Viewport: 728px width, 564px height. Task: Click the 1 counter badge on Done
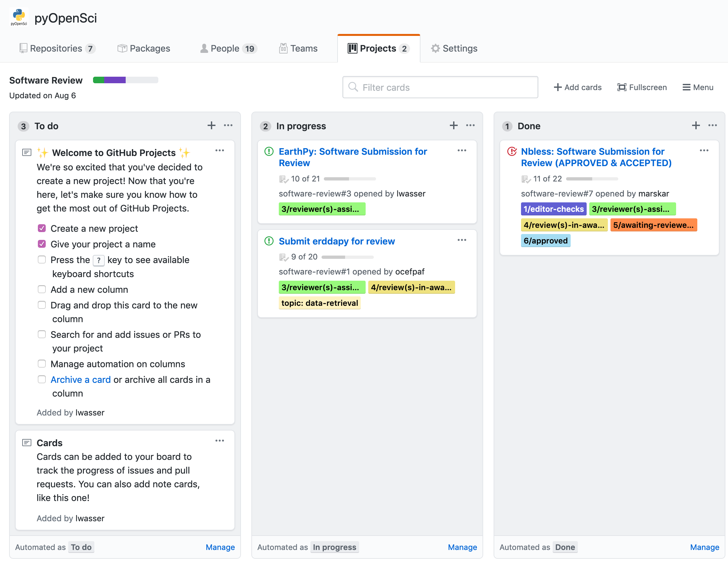click(x=507, y=126)
